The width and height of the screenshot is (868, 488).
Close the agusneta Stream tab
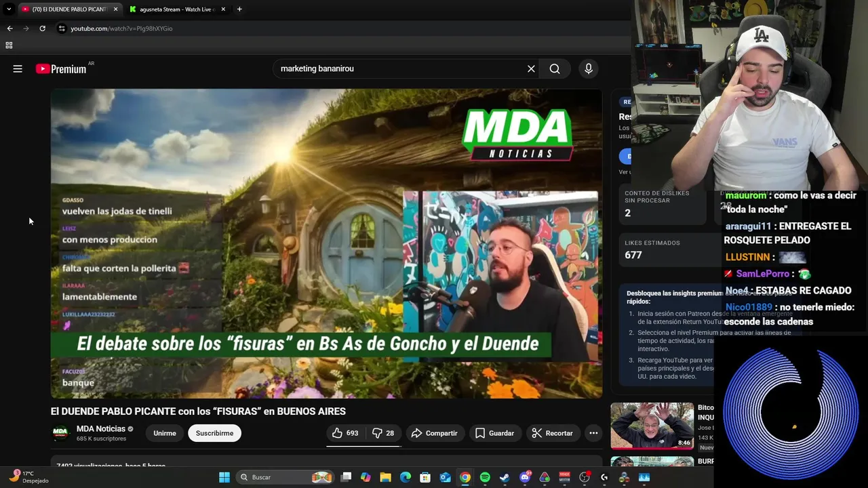click(x=223, y=9)
